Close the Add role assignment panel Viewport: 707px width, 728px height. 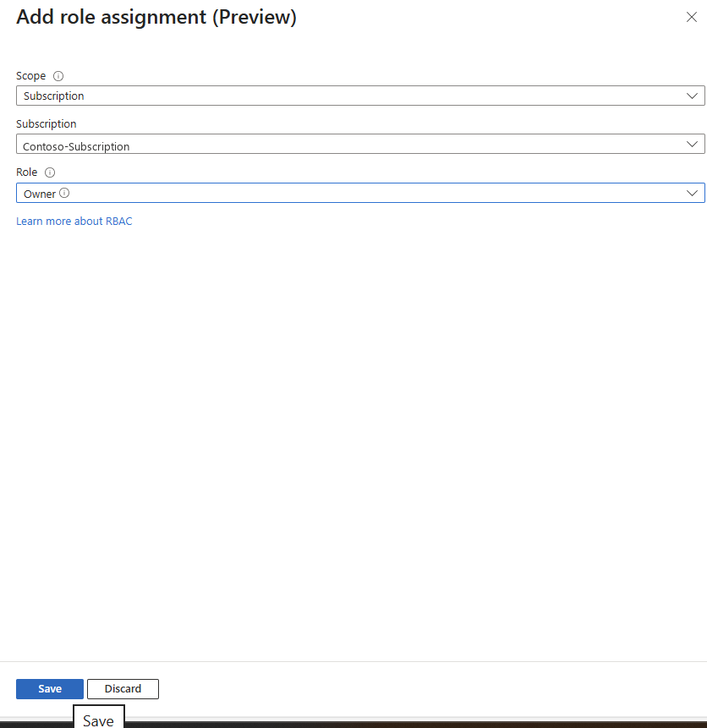[691, 17]
